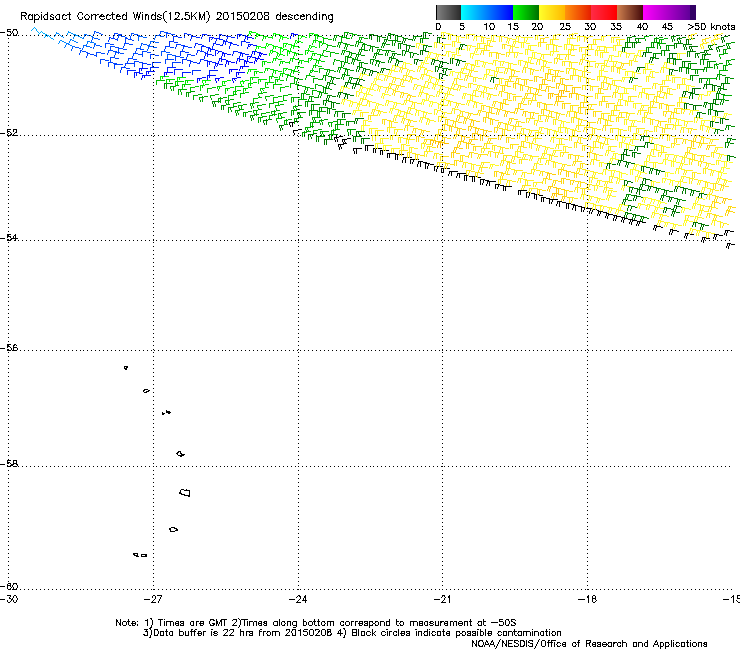Click the -27 longitude axis label

[152, 599]
